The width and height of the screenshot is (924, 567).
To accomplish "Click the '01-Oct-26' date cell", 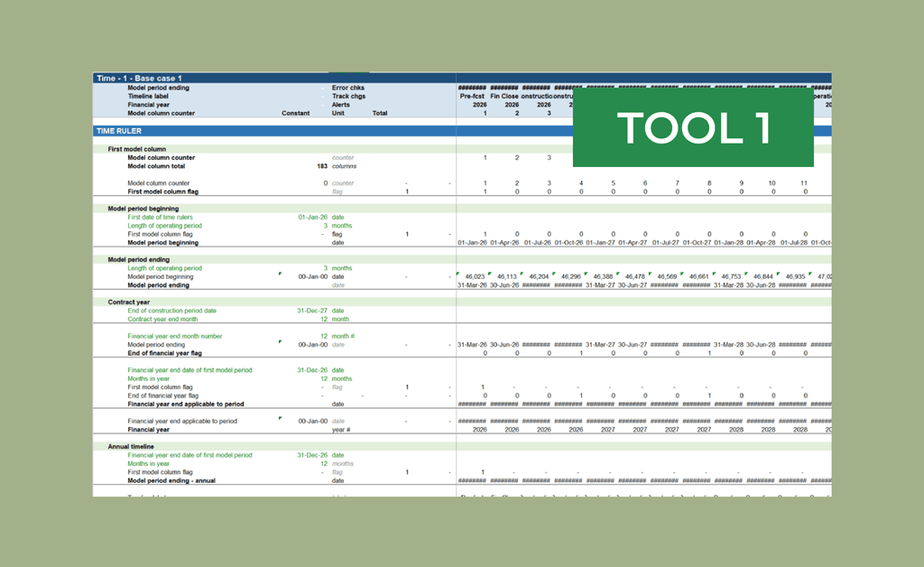I will tap(568, 243).
